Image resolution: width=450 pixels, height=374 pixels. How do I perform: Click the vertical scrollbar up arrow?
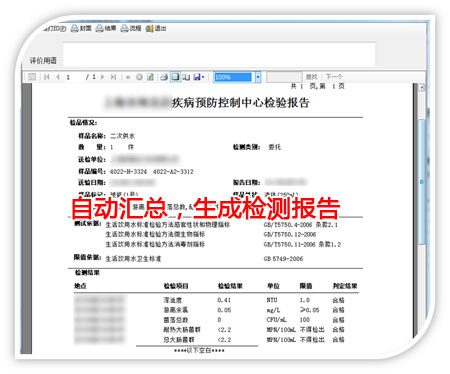422,87
